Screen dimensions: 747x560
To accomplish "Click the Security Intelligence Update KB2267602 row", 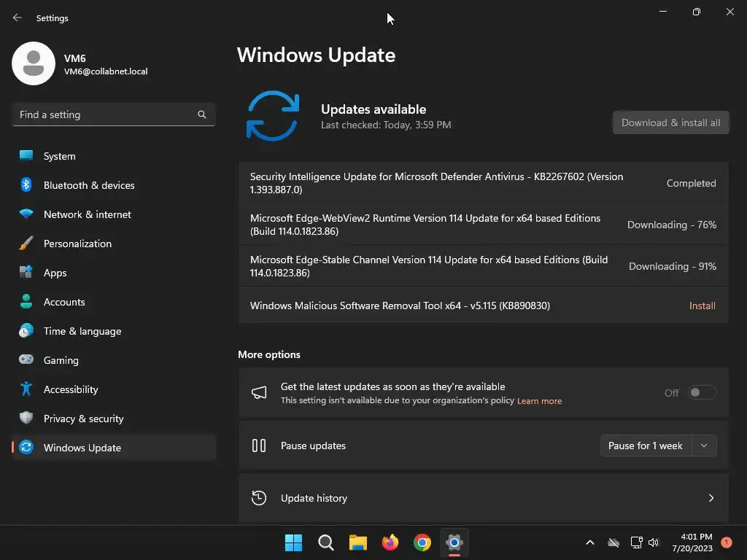I will point(483,183).
